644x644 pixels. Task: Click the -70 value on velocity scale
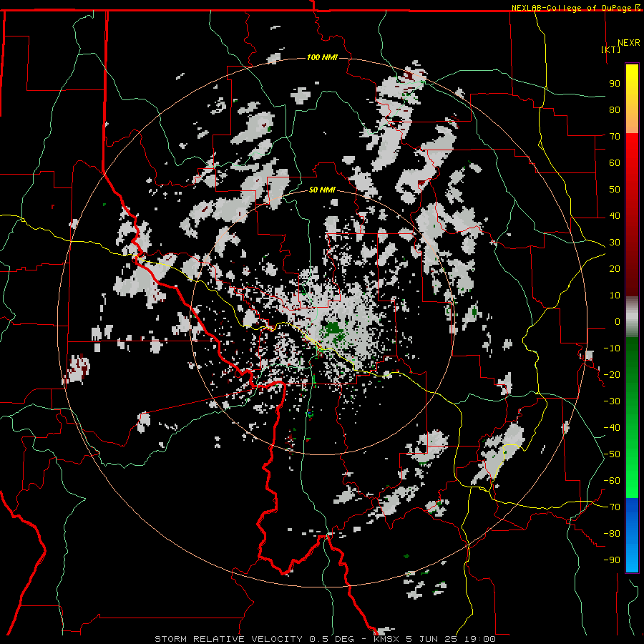pos(612,507)
